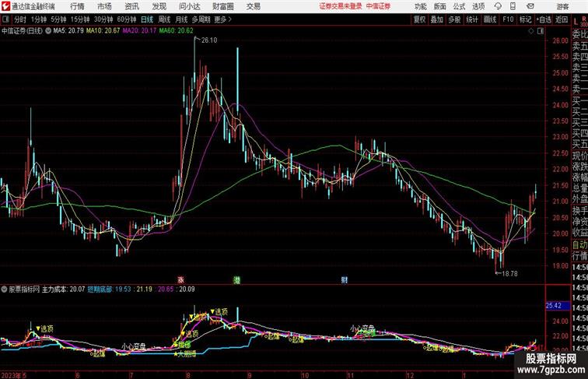The width and height of the screenshot is (588, 379).
Task: Click the mobile phone icon in title bar
Action: coord(513,6)
